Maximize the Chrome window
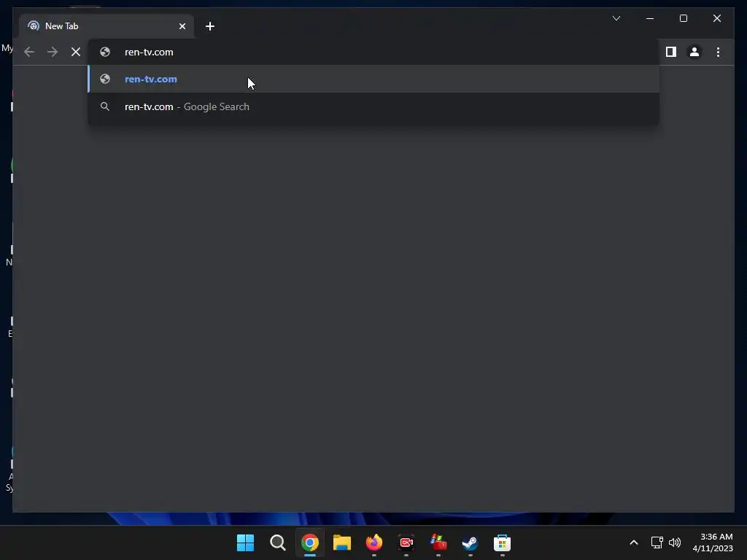The width and height of the screenshot is (747, 560). [683, 18]
